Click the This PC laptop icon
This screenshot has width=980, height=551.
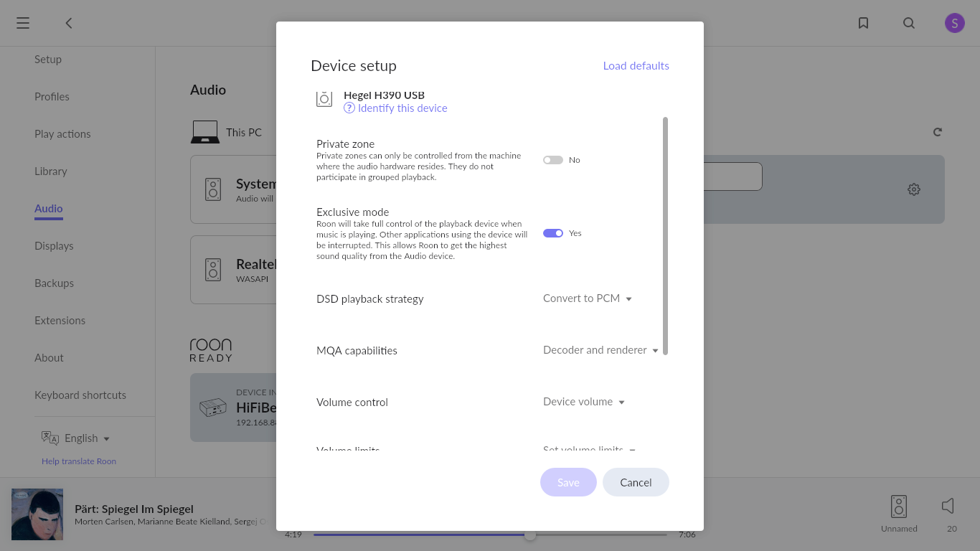point(205,132)
